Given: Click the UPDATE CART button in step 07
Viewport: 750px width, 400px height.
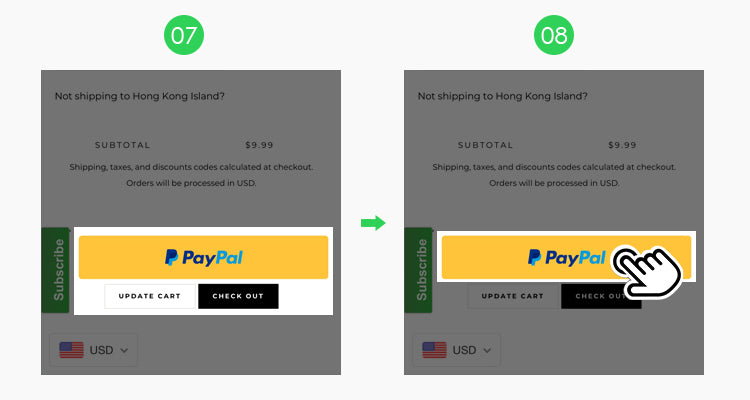Looking at the screenshot, I should pos(150,296).
